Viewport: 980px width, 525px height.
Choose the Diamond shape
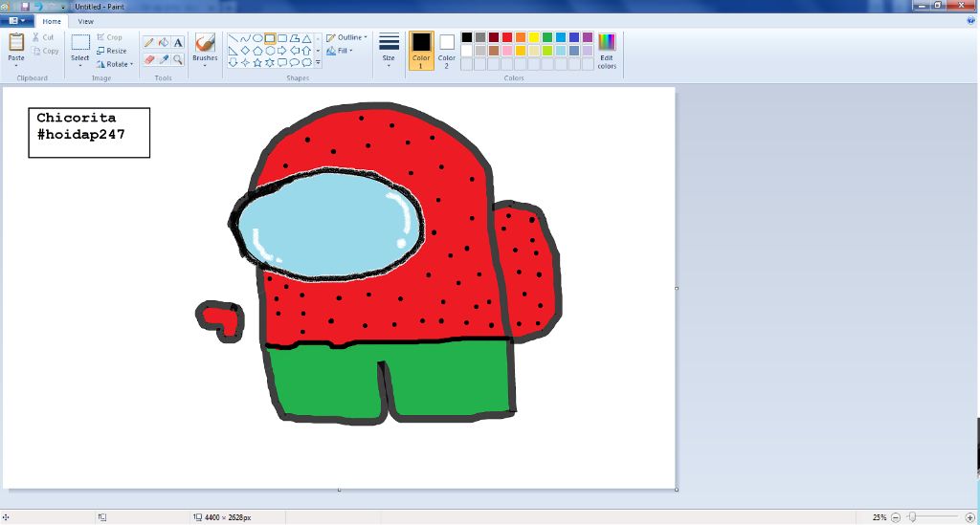(x=245, y=51)
